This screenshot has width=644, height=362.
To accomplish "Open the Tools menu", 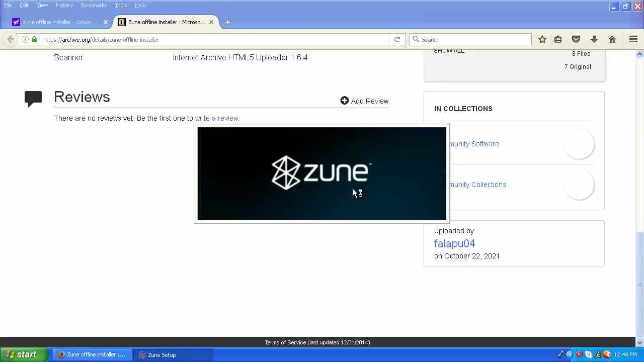I will point(121,5).
